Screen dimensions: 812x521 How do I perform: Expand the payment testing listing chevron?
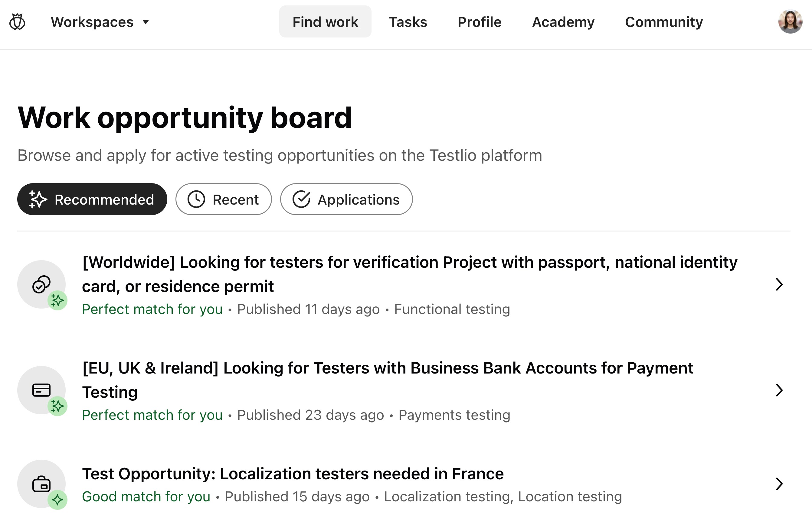click(780, 390)
